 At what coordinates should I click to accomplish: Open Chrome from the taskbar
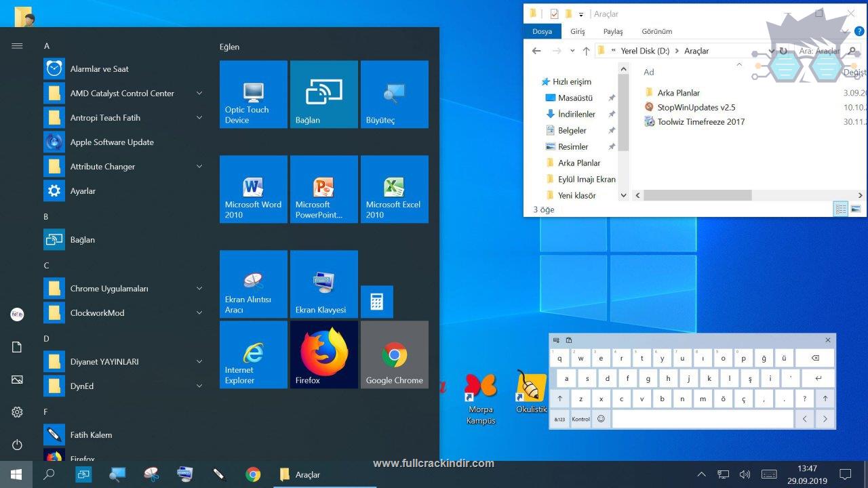click(253, 474)
